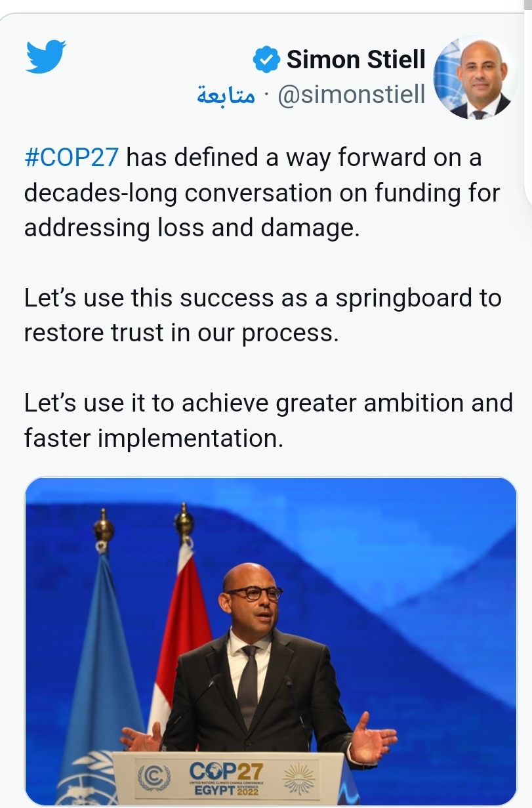Open the attached COP27 speech photo

click(270, 640)
